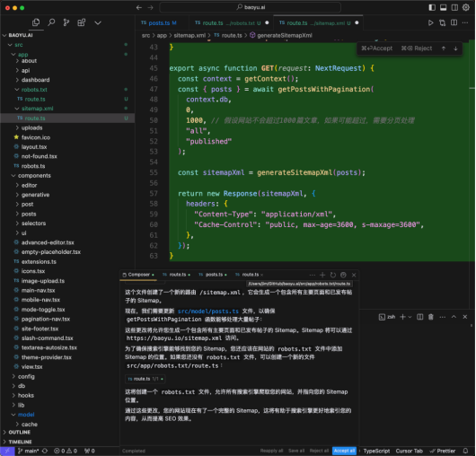
Task: Click the baoyu.ai command center search field
Action: (x=251, y=7)
